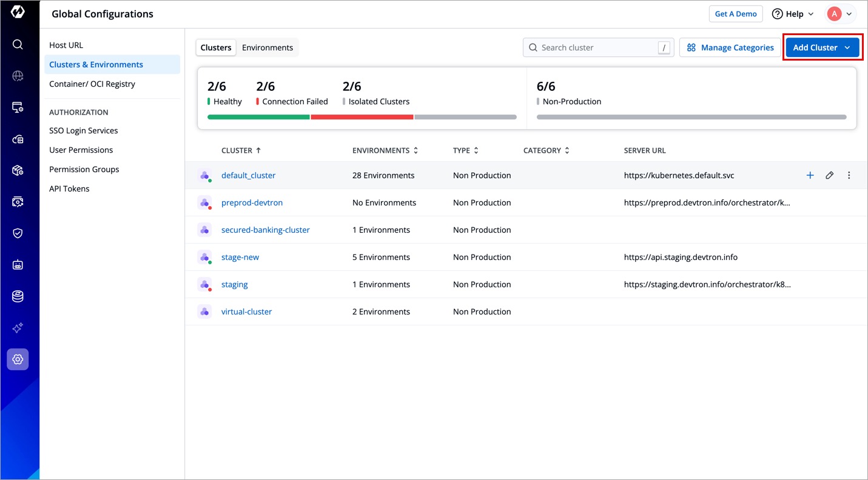
Task: Open the three-dot menu for default_cluster
Action: tap(849, 175)
